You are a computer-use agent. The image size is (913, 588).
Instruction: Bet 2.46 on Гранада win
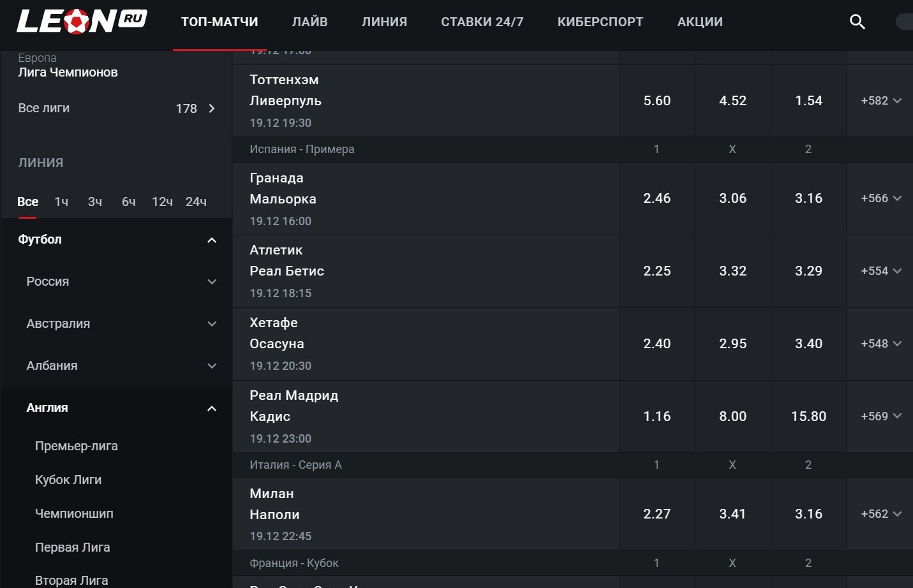tap(657, 198)
